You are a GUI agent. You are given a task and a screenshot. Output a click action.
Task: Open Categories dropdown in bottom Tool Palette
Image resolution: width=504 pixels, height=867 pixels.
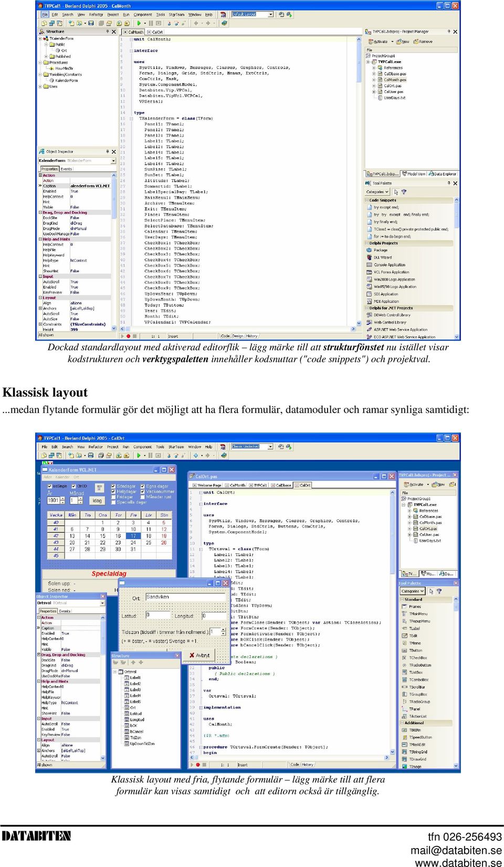[413, 591]
